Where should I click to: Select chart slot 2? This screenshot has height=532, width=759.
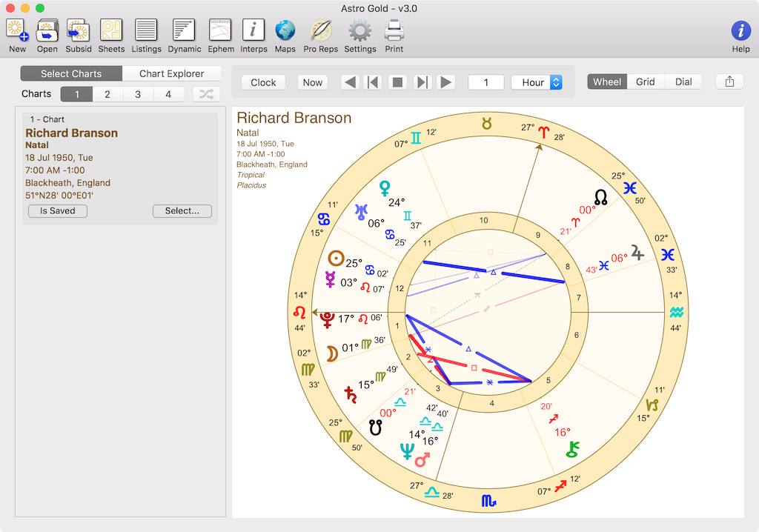107,94
